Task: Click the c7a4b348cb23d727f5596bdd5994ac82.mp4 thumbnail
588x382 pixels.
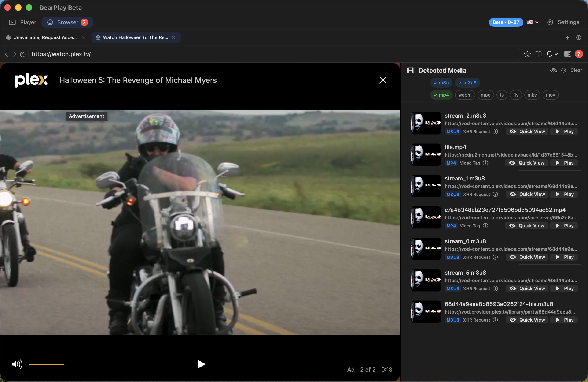Action: coord(426,217)
